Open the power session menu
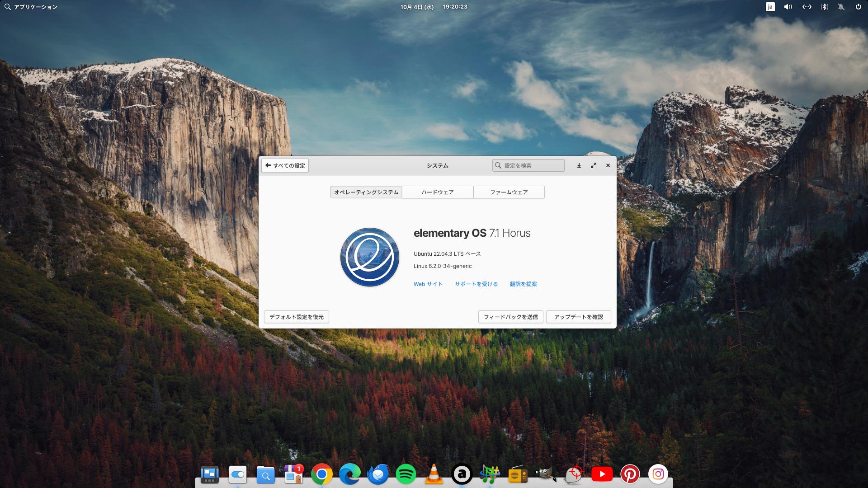The image size is (868, 488). [858, 7]
